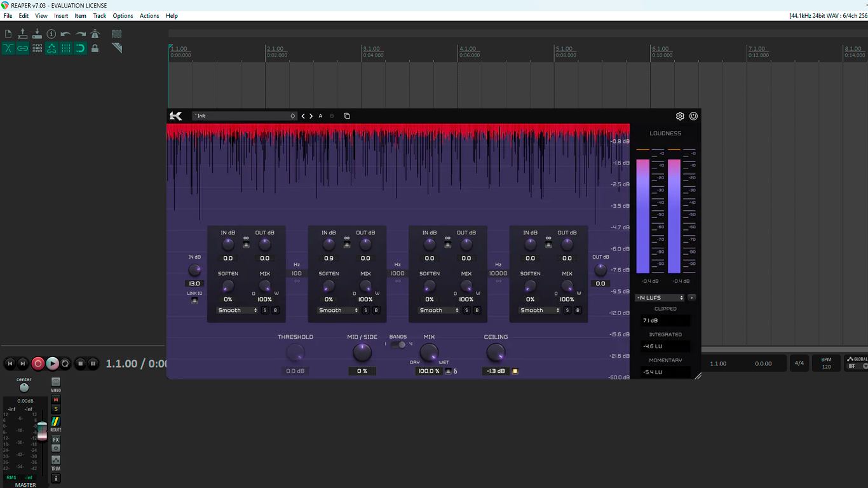The image size is (868, 488).
Task: Open band 3 Smooth clip-type dropdown
Action: coord(439,311)
